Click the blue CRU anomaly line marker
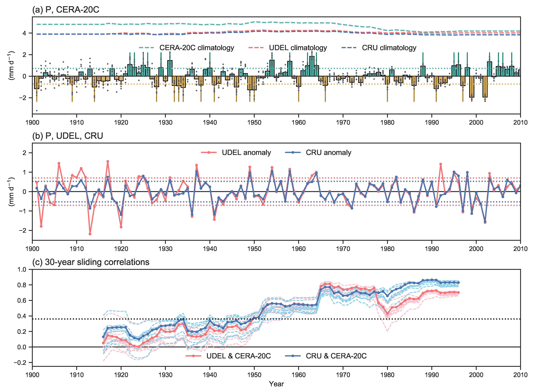Viewport: 534px width, 392px height. point(293,152)
